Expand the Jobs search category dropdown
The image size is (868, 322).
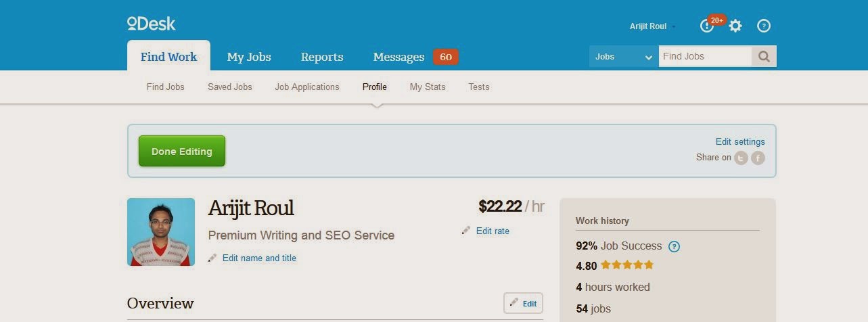tap(624, 57)
